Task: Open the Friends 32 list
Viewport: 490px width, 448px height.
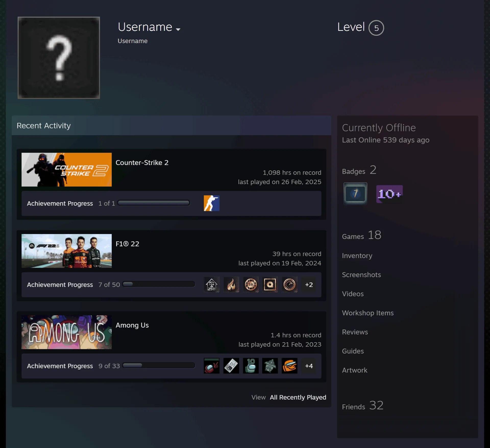Action: click(x=363, y=405)
